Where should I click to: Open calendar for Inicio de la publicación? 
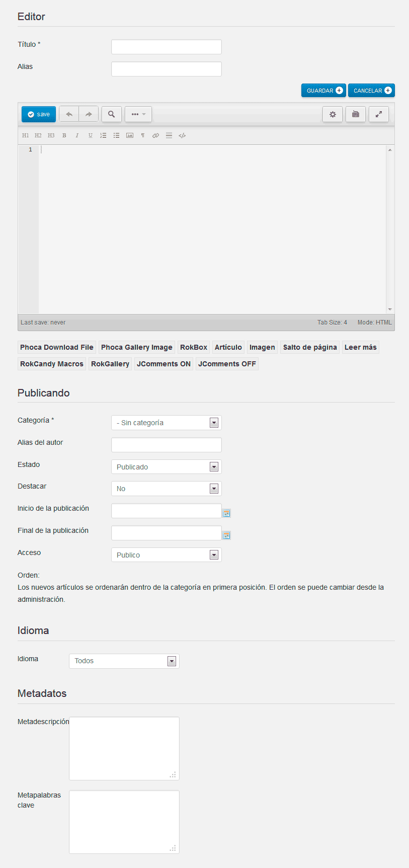[x=226, y=513]
